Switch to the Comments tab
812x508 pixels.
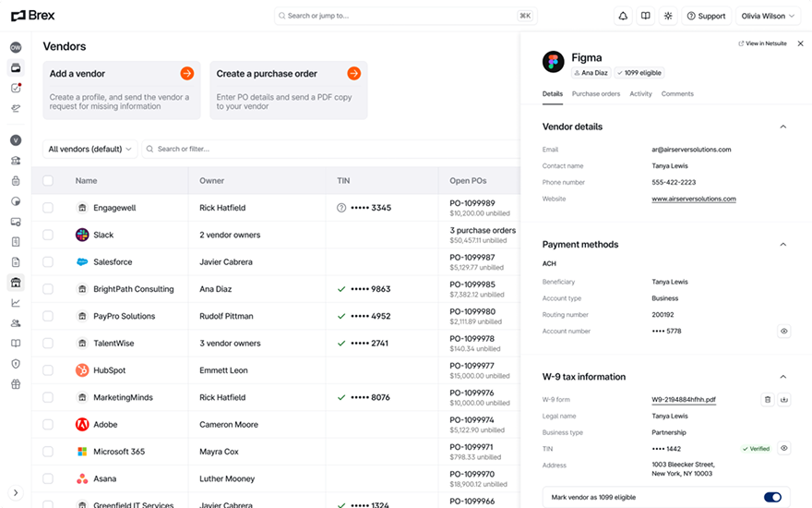[677, 94]
